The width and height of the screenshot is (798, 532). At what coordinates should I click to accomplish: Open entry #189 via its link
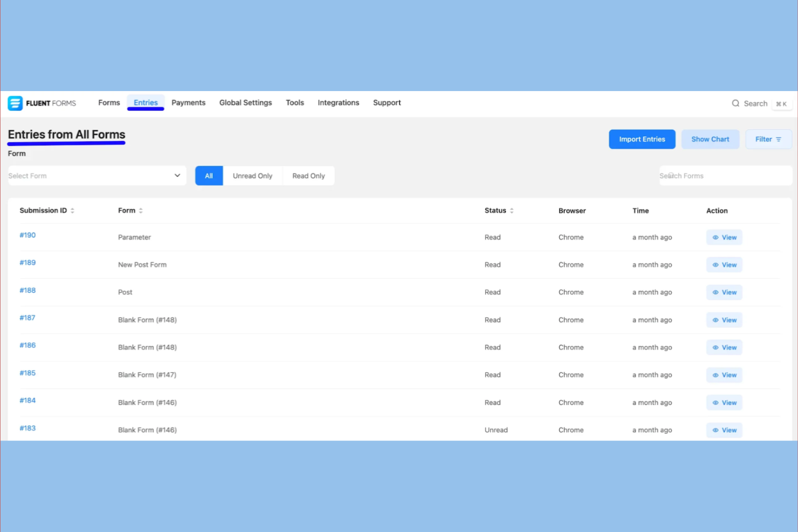27,262
